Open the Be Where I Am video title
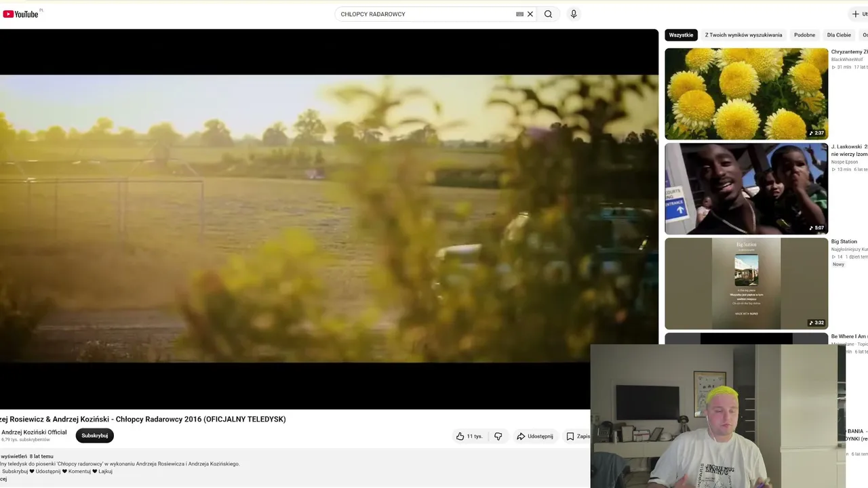 [x=850, y=337]
